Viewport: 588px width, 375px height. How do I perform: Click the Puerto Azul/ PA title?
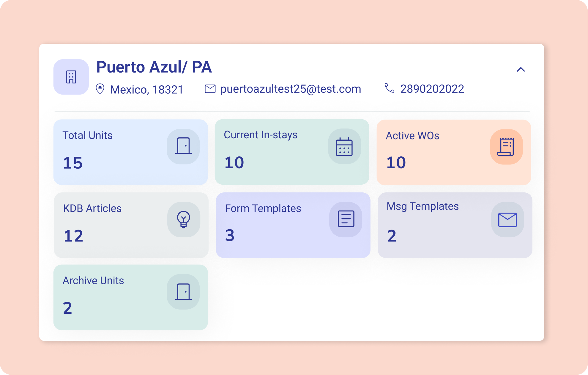(x=154, y=67)
